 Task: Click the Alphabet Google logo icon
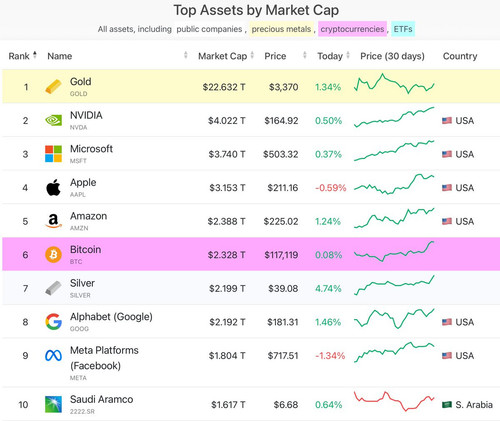coord(53,322)
